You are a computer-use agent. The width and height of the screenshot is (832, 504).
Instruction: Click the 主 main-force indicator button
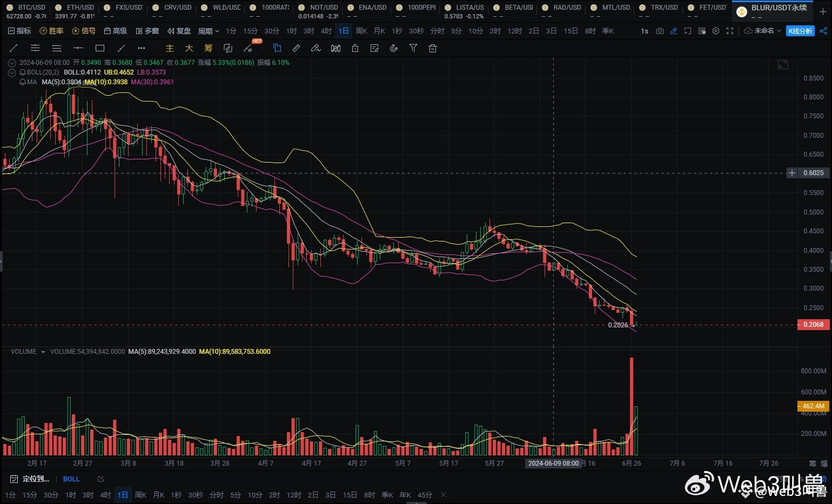170,48
